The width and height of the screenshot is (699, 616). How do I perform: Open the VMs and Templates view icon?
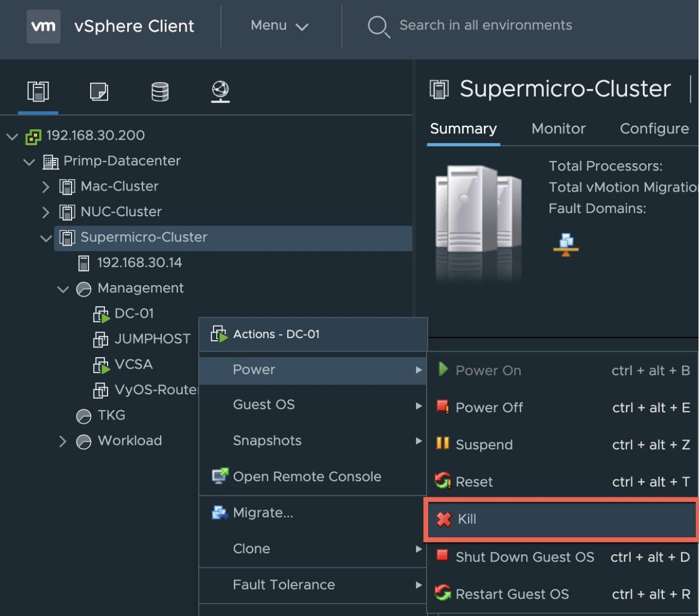tap(99, 91)
